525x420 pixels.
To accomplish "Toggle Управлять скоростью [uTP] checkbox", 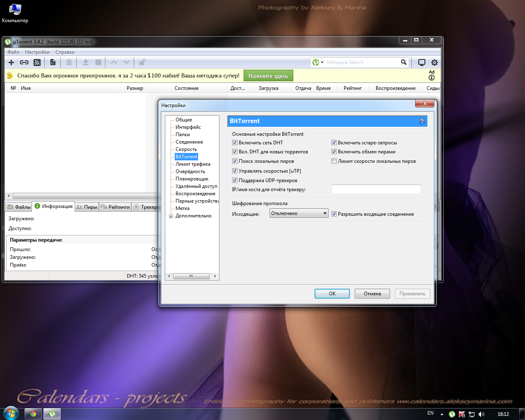I will (x=235, y=171).
